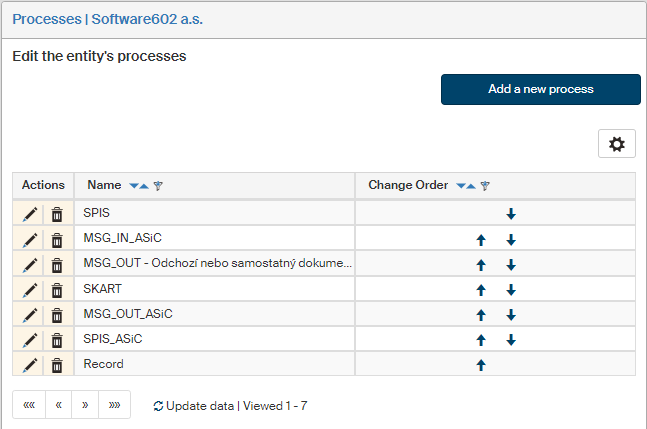Click pencil icon for SKART row
This screenshot has width=647, height=429.
(30, 289)
